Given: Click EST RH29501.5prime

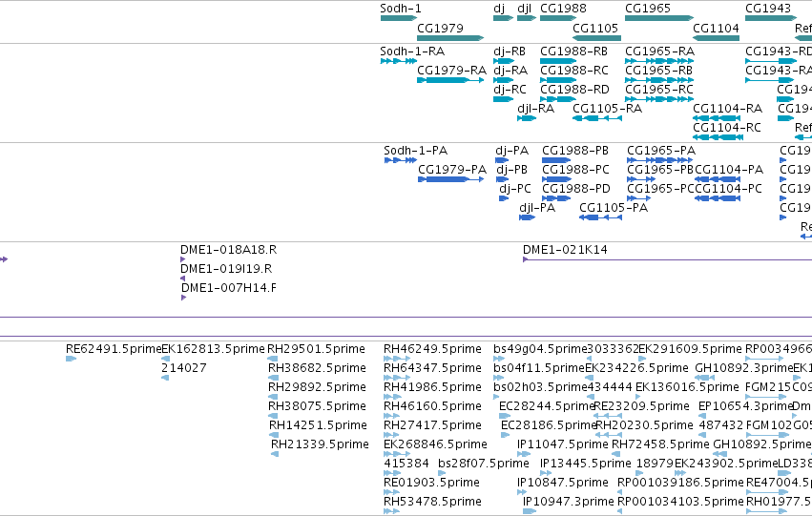Looking at the screenshot, I should tap(316, 349).
